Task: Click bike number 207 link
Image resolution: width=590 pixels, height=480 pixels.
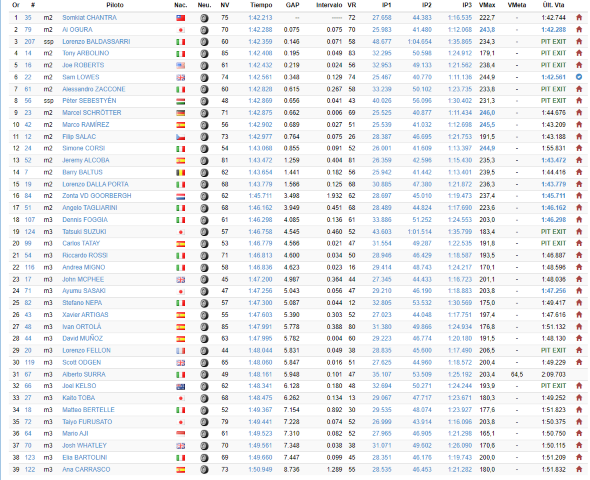Action: click(x=30, y=42)
